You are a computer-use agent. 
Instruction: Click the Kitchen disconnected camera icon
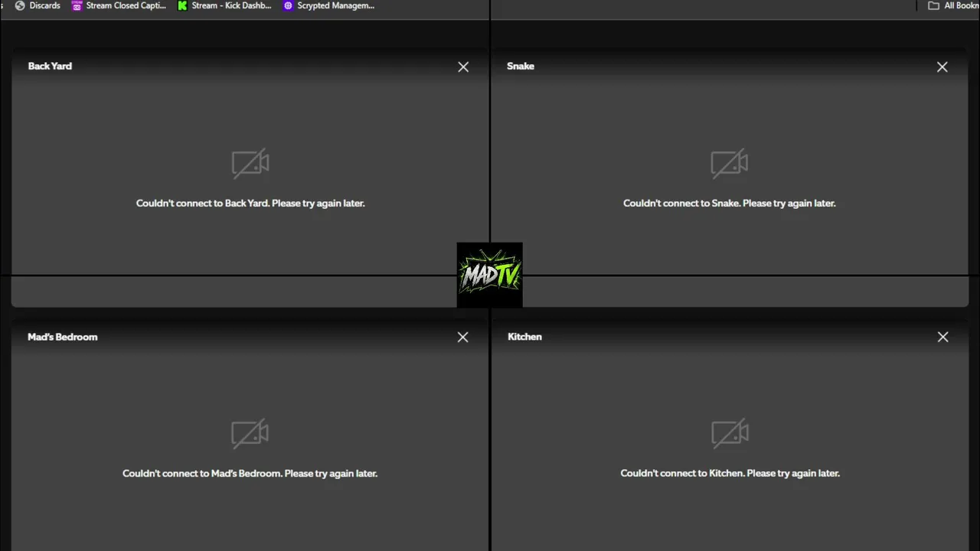[x=730, y=433]
